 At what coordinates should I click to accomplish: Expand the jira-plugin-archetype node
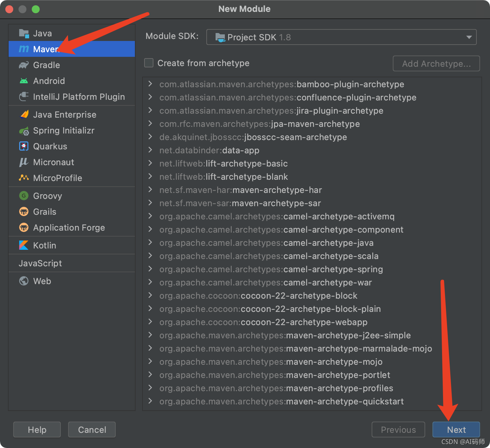point(150,110)
